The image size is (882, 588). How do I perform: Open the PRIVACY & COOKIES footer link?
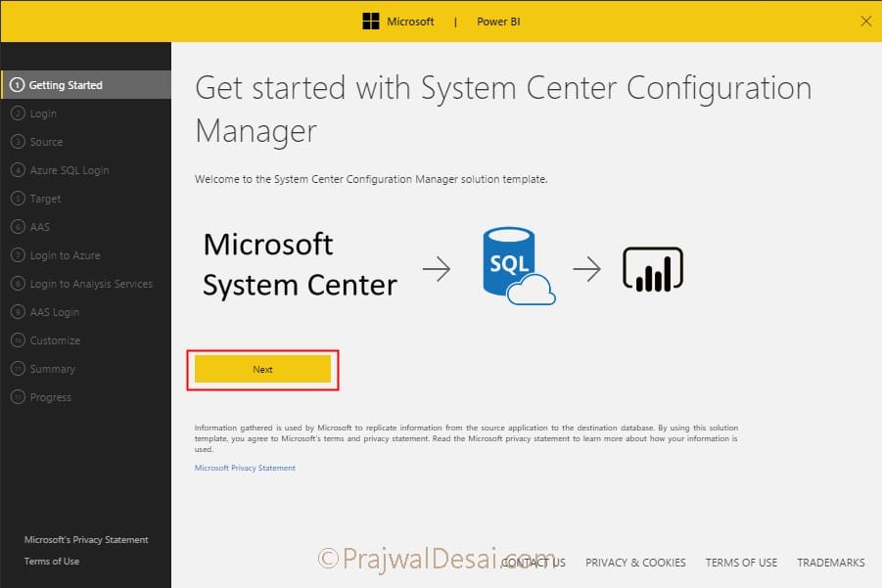(635, 563)
